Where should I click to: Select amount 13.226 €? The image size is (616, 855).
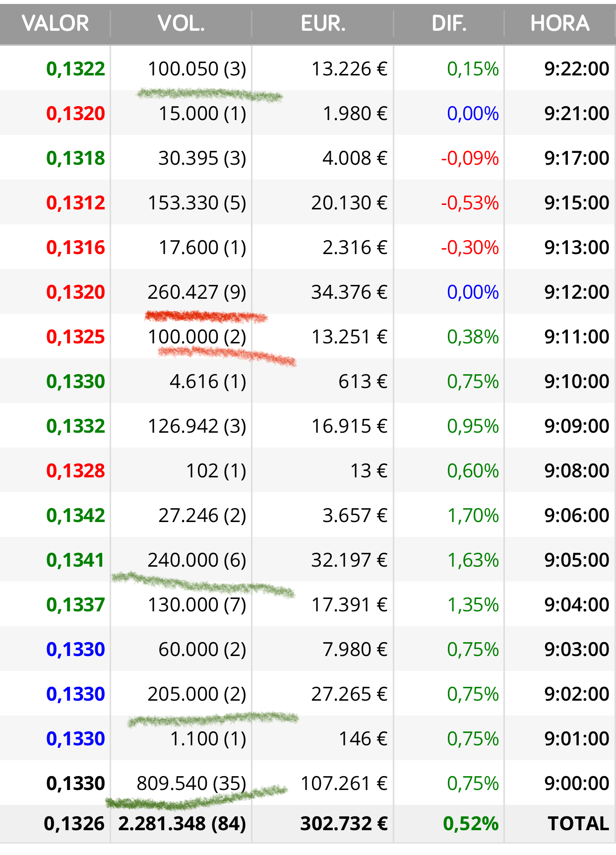tap(349, 69)
